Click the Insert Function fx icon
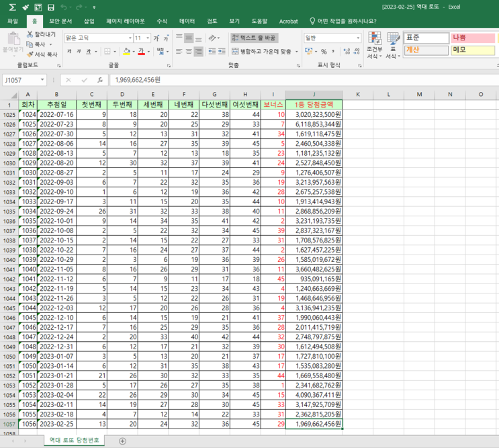 100,80
